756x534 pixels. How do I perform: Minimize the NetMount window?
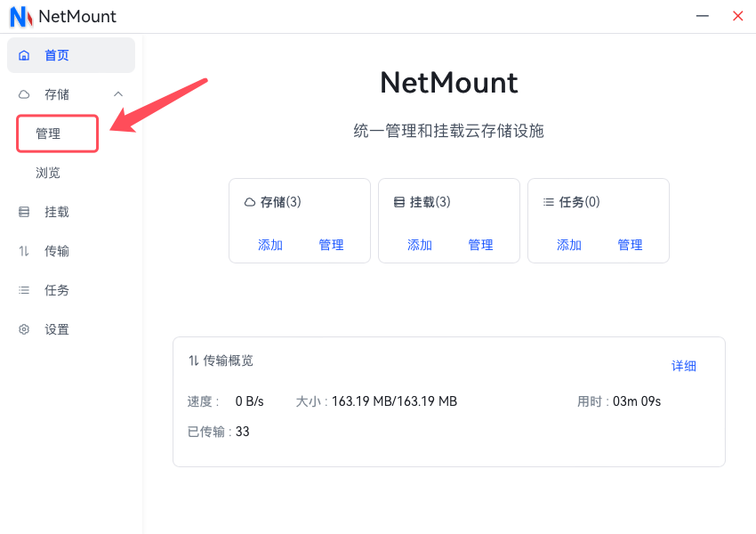point(703,16)
